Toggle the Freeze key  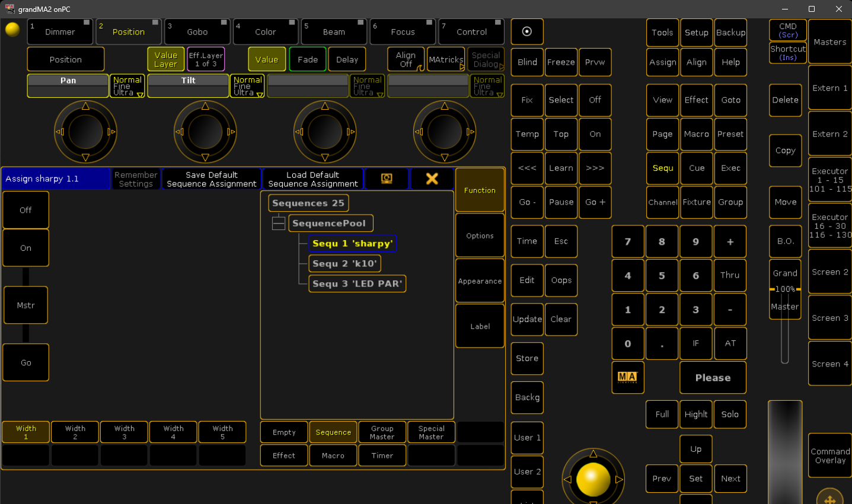[x=561, y=62]
